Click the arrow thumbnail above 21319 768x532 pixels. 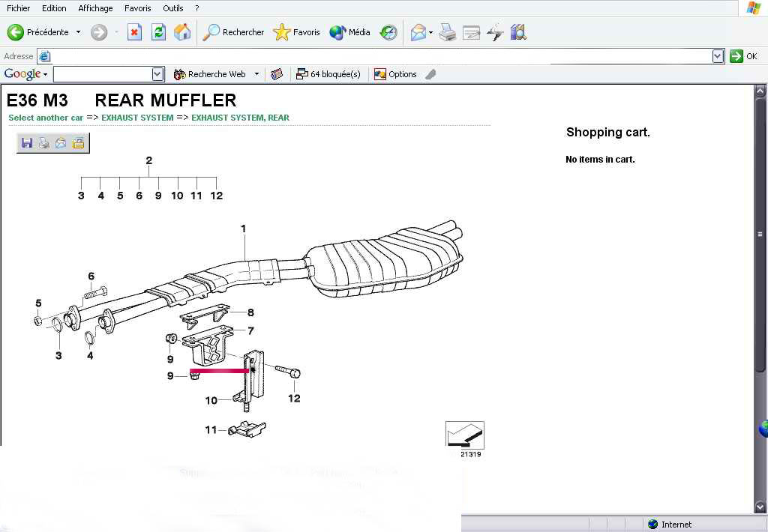[465, 435]
